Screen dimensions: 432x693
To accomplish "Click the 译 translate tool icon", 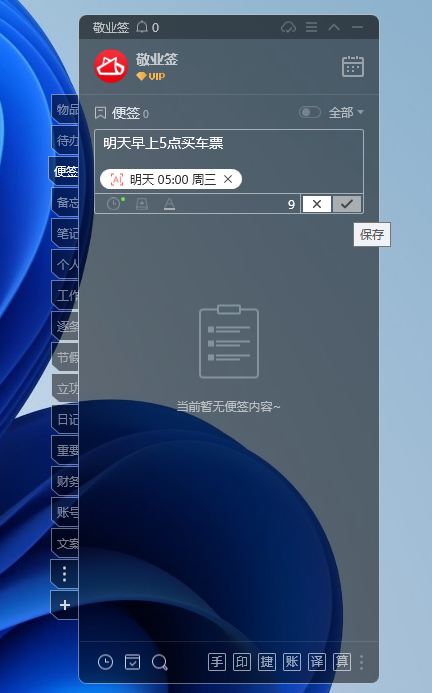I will (317, 662).
